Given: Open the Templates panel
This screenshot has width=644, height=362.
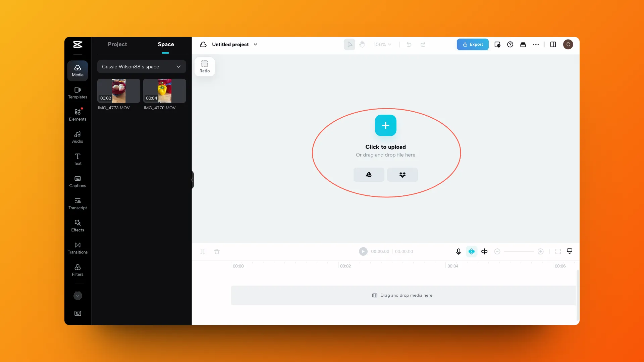Looking at the screenshot, I should pyautogui.click(x=77, y=93).
